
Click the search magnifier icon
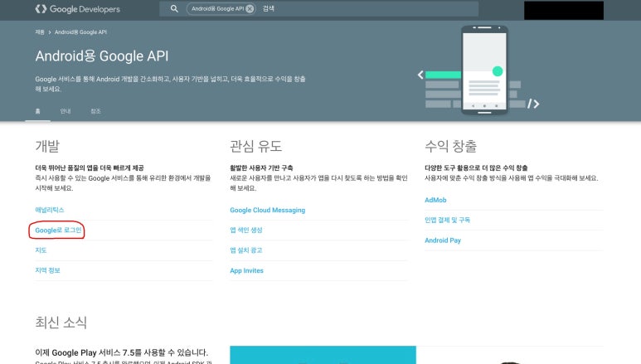(174, 8)
